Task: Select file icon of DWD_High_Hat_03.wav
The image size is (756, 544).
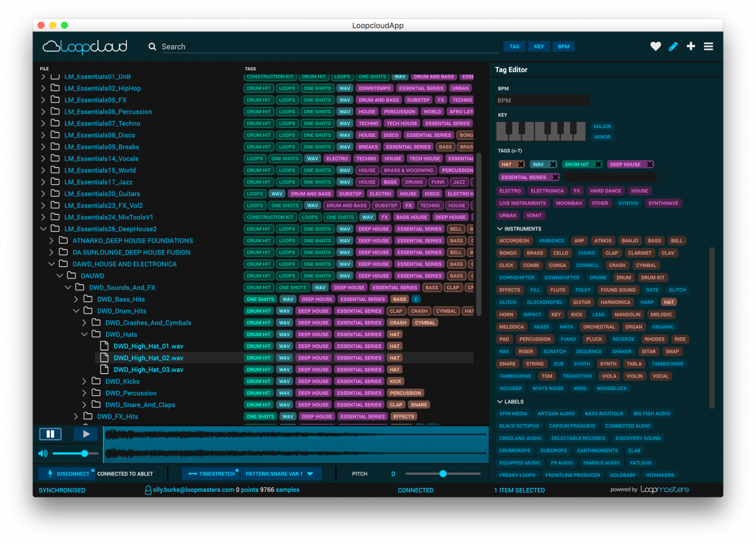Action: 104,369
